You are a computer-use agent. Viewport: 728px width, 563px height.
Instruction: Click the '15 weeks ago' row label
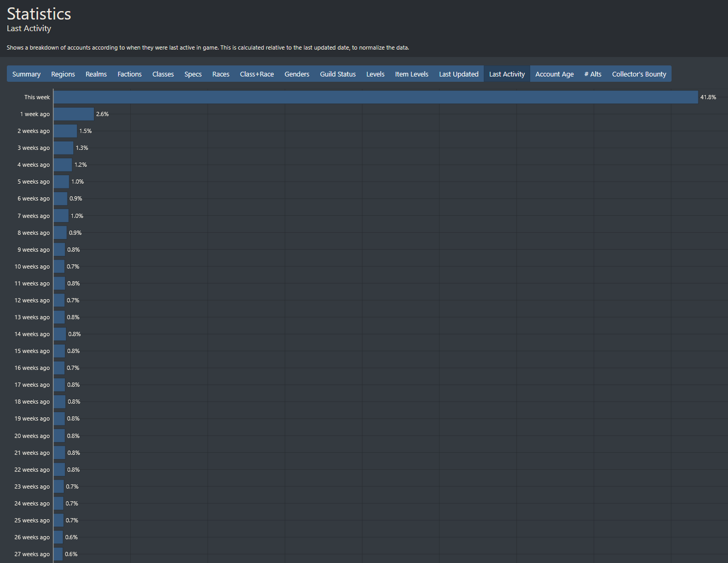pos(32,351)
